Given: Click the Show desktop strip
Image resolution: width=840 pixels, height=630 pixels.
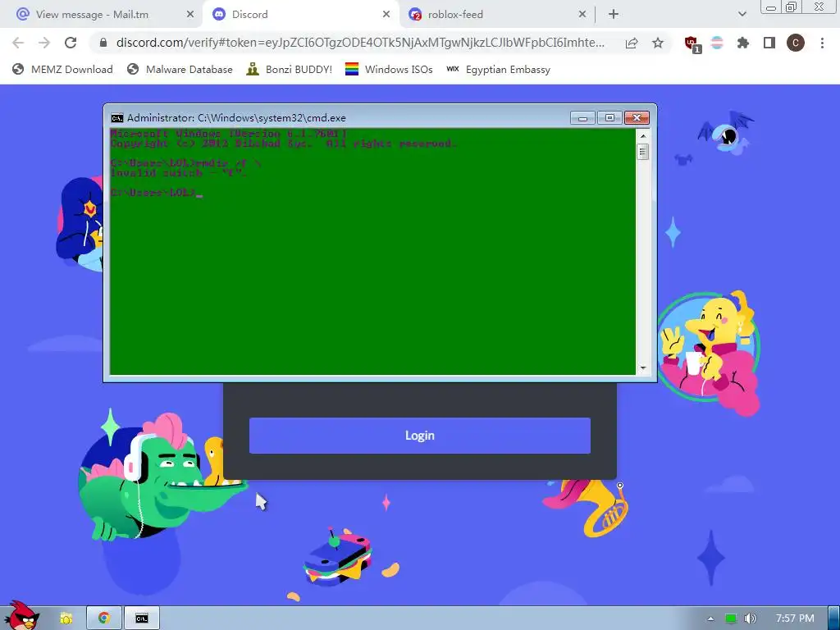Looking at the screenshot, I should pos(834,619).
